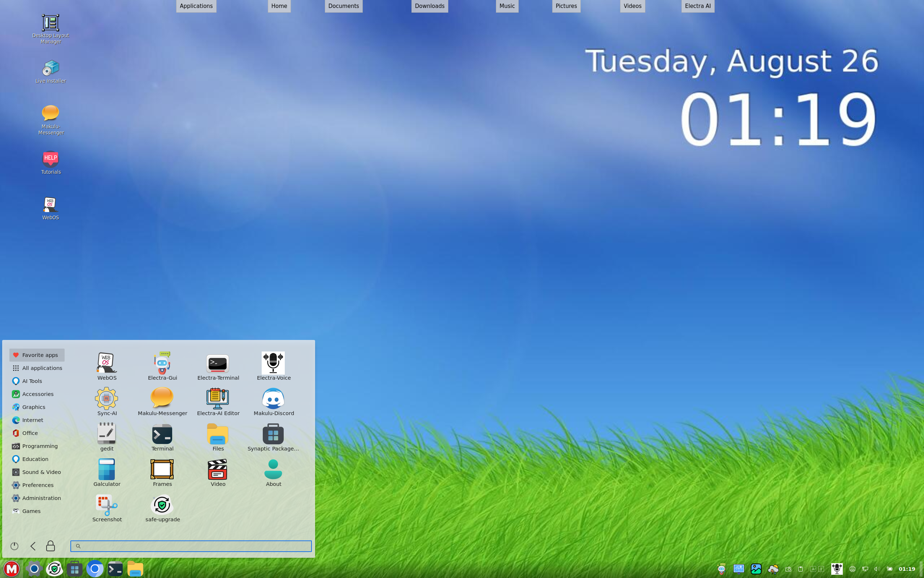The height and width of the screenshot is (578, 924).
Task: Click the lock screen padlock icon
Action: click(x=51, y=546)
